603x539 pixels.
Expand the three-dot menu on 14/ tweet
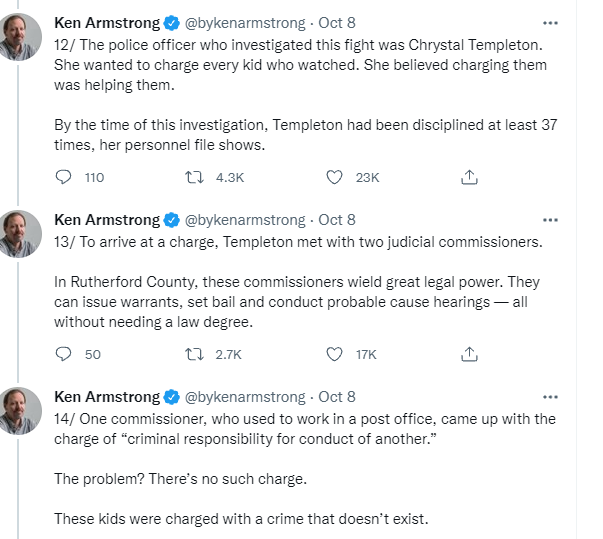click(x=549, y=396)
